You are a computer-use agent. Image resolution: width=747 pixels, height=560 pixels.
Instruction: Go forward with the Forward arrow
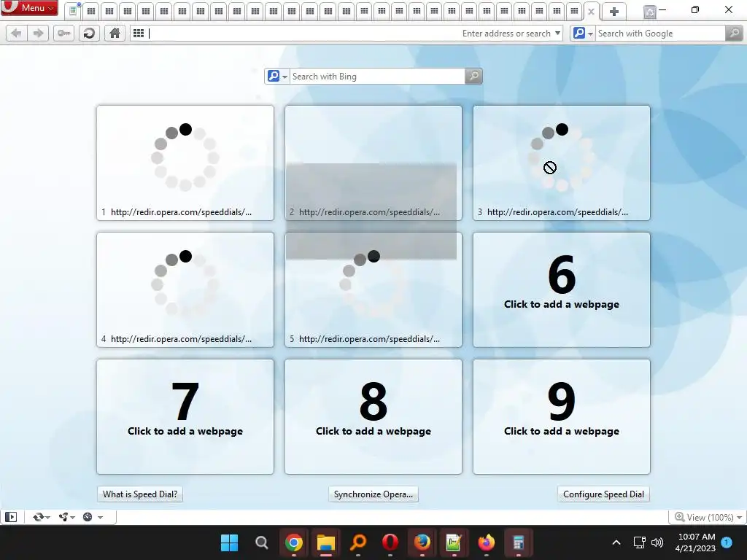(38, 34)
